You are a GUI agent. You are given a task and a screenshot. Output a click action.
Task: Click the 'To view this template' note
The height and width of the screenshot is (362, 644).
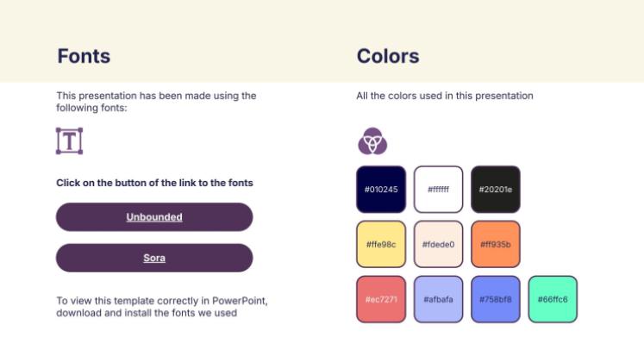[x=162, y=306]
